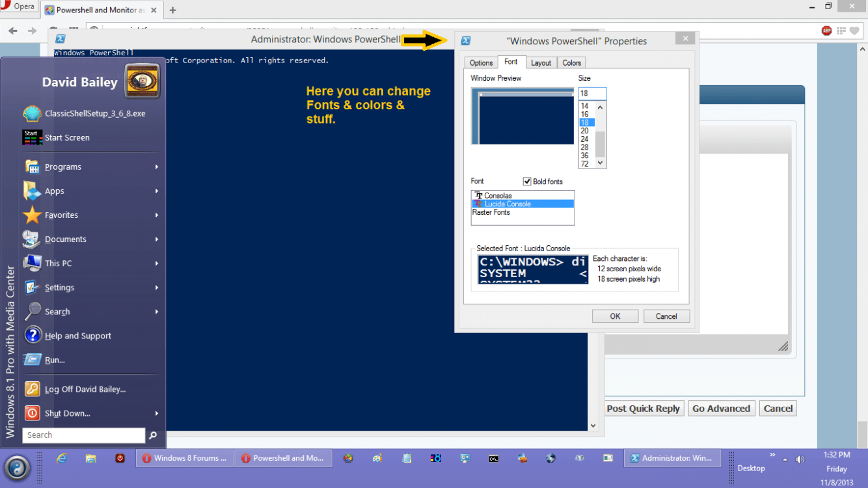Open Help and Support in Start menu
Screen dimensions: 868x488
(91, 336)
